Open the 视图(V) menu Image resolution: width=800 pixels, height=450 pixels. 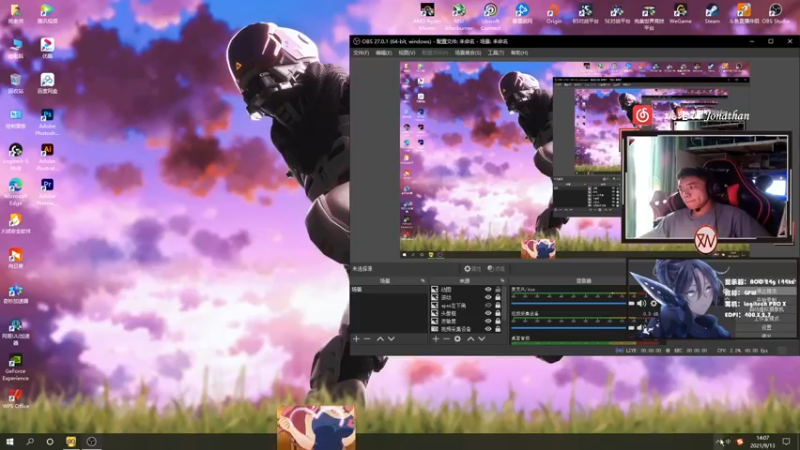coord(407,53)
